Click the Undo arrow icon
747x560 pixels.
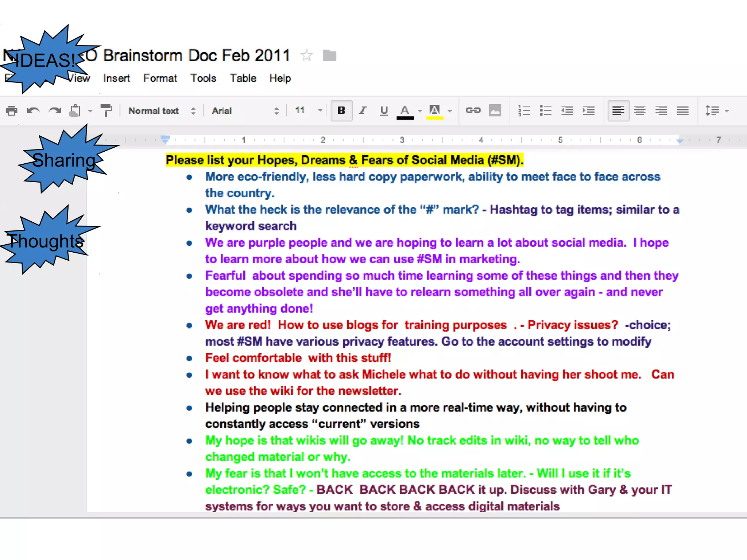(33, 110)
